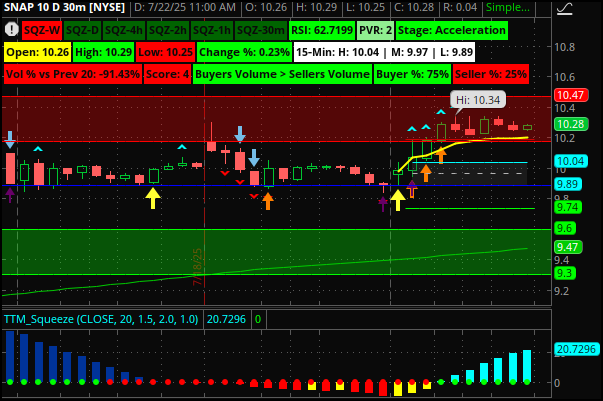This screenshot has width=603, height=401.
Task: Click the 9.89 cyan price tag
Action: 568,184
